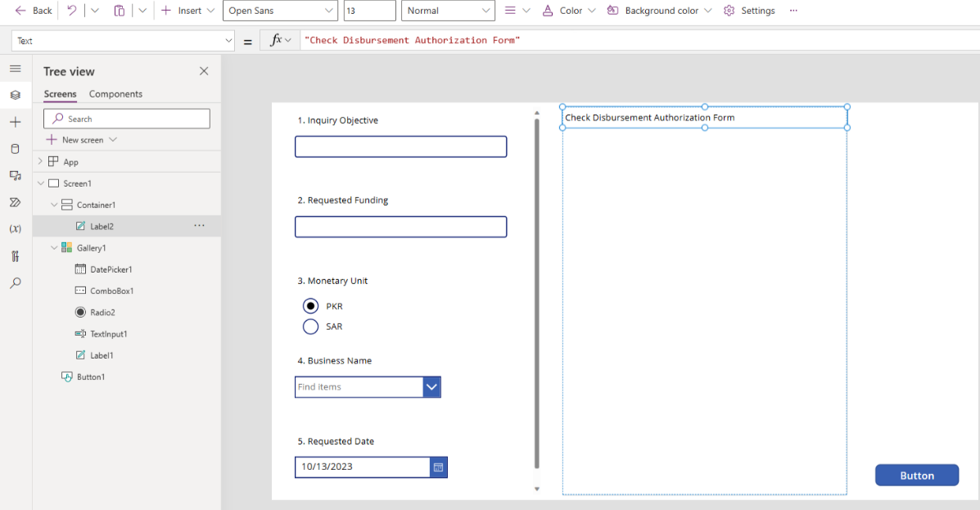Select ComboBox1 in the tree

[x=111, y=291]
